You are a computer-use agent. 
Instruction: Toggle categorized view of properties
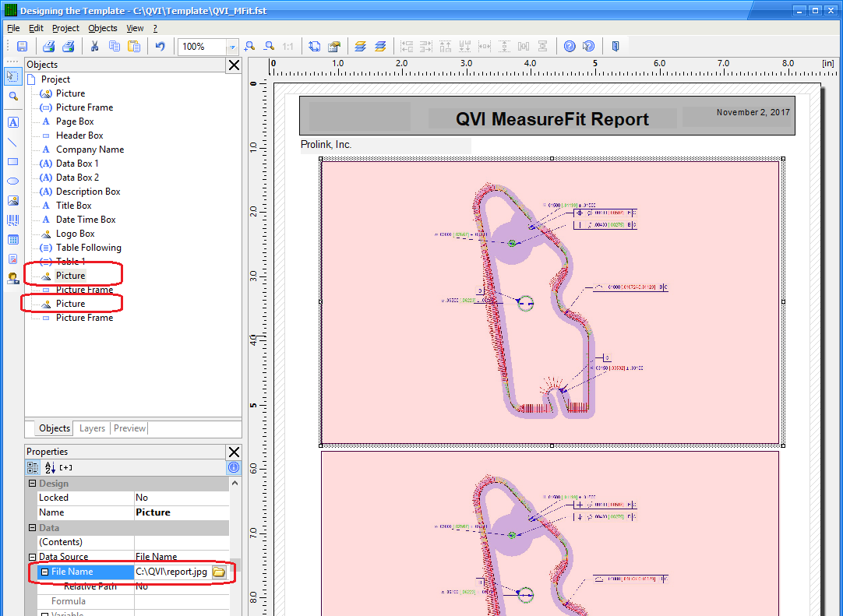point(33,467)
